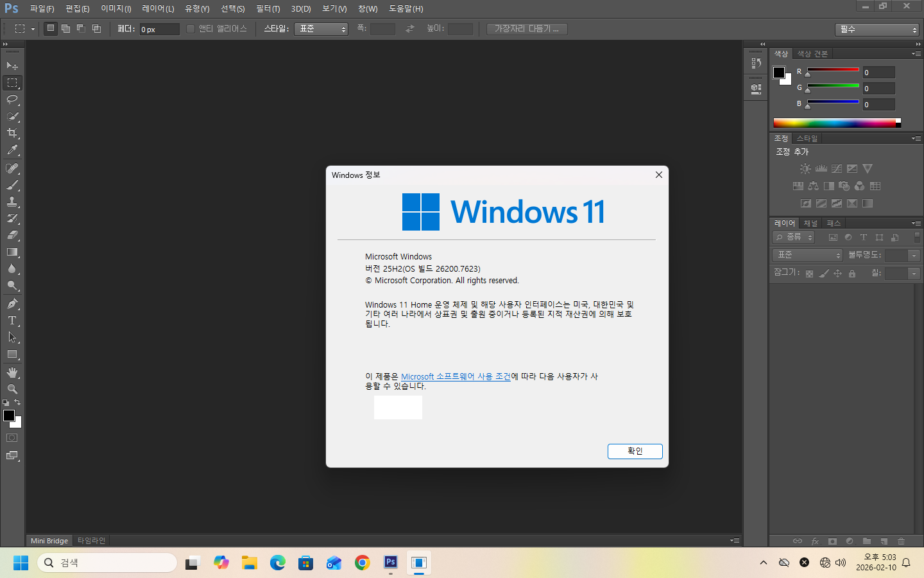Click the 확인 button
924x578 pixels.
(x=635, y=451)
